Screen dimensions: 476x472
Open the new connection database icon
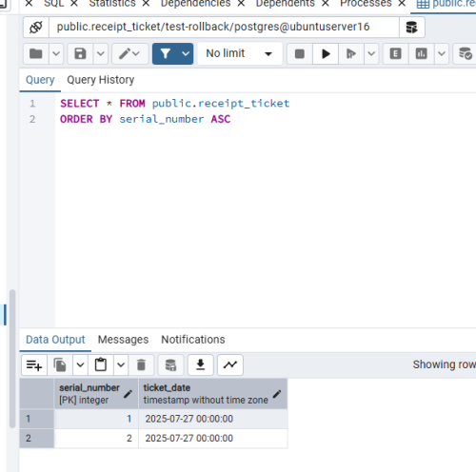tap(411, 28)
